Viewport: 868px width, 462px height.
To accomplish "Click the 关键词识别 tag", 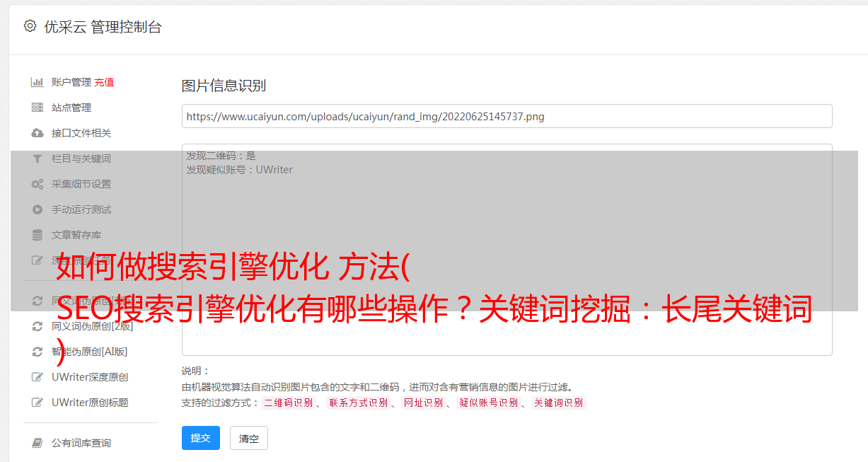I will coord(558,403).
